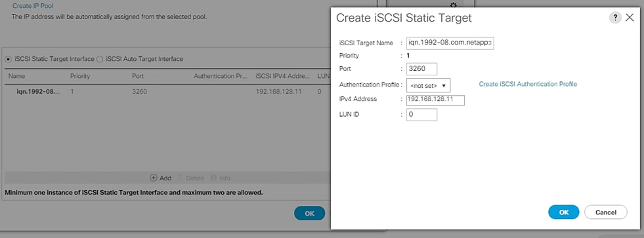Click Authentication Pr... column header
Image resolution: width=644 pixels, height=238 pixels.
[x=220, y=76]
